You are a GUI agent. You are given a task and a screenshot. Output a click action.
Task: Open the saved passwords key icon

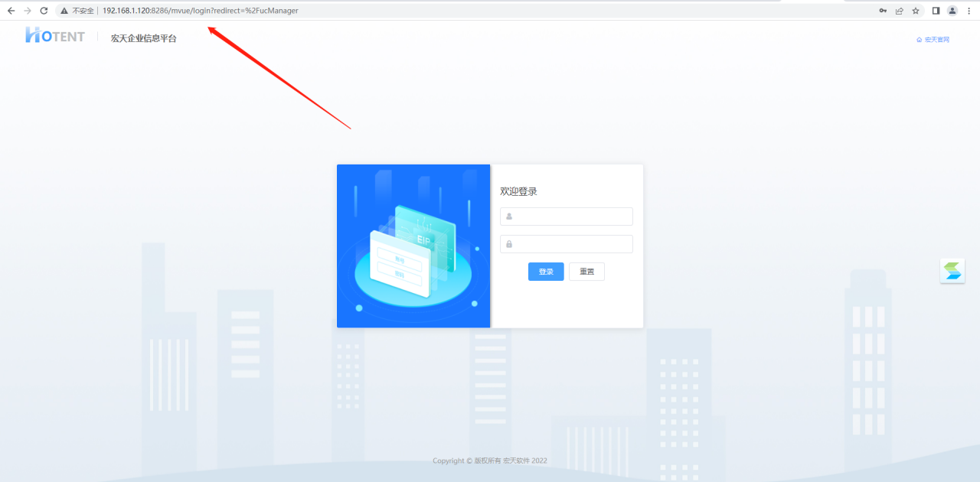pyautogui.click(x=883, y=11)
